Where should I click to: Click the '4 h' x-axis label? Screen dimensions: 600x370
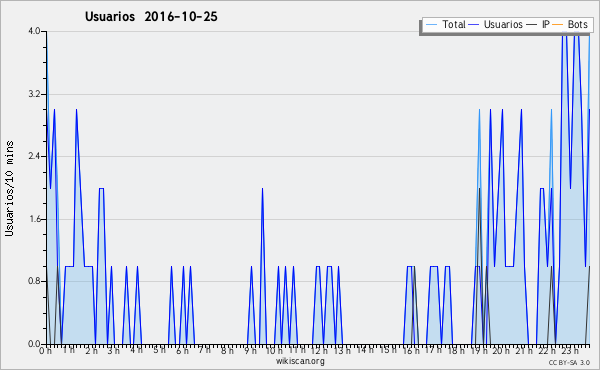[136, 350]
